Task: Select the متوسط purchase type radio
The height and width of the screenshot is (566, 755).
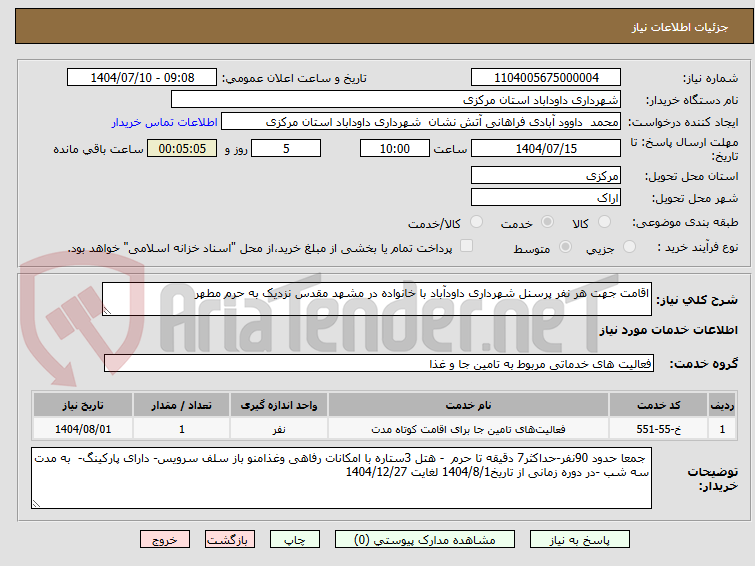Action: pyautogui.click(x=565, y=247)
